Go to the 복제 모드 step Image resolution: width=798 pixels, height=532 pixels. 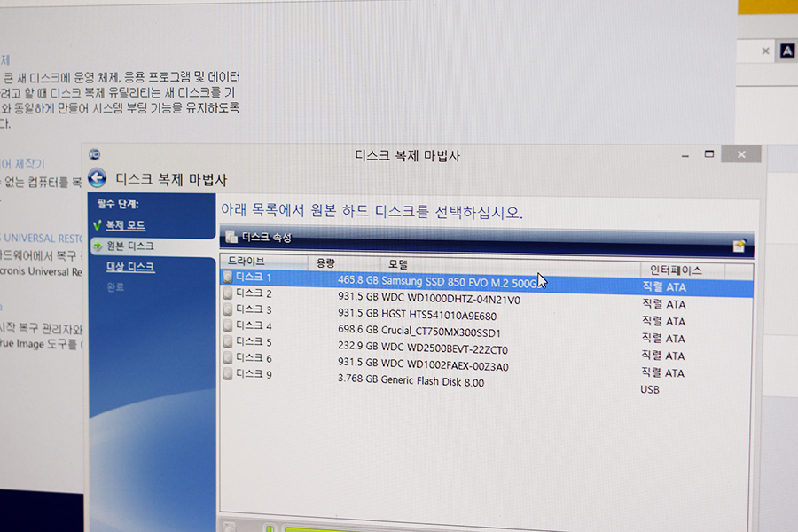tap(125, 226)
